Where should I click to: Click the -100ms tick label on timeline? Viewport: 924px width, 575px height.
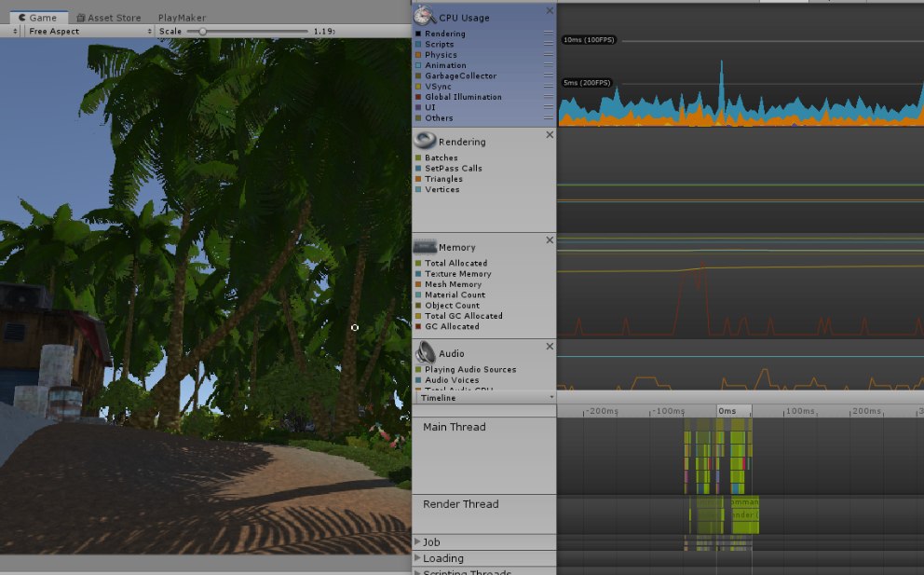[668, 411]
